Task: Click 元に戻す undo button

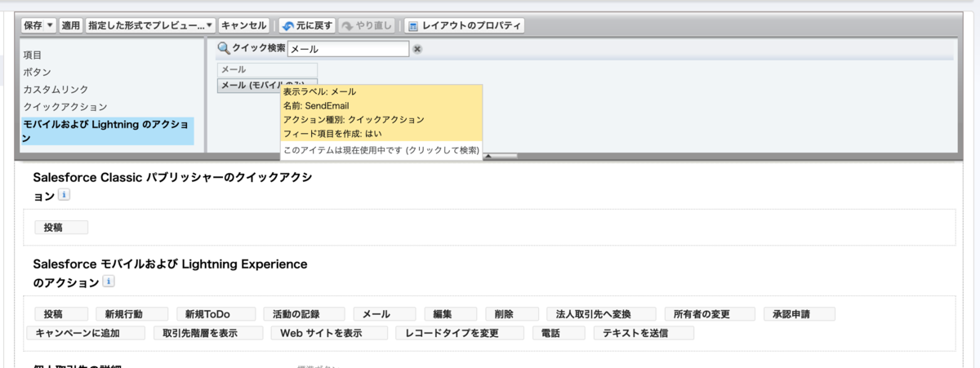Action: (306, 26)
